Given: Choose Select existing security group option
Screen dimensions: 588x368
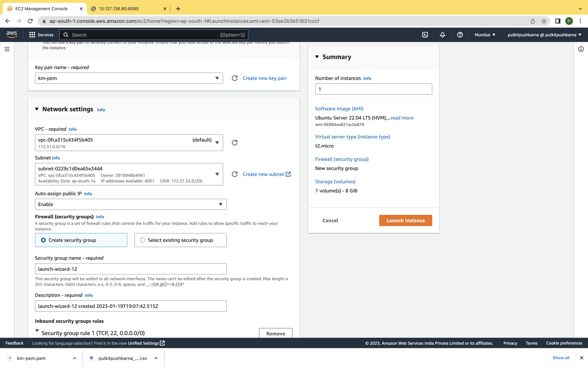Looking at the screenshot, I should (x=143, y=240).
